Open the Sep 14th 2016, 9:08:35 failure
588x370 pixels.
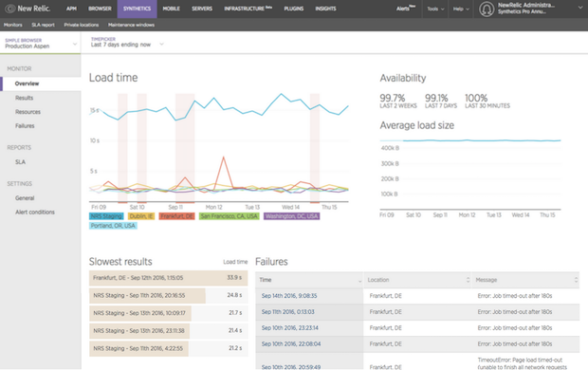(x=289, y=296)
